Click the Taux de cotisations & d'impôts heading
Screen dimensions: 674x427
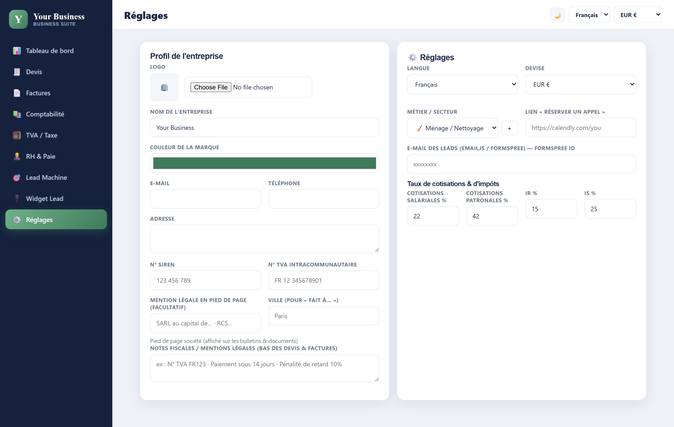coord(453,184)
